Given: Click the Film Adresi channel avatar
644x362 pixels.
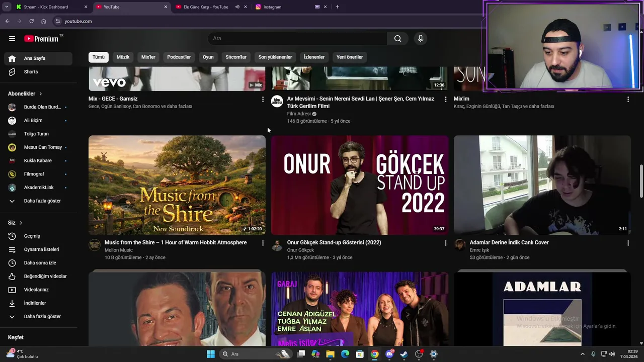Looking at the screenshot, I should (x=277, y=102).
